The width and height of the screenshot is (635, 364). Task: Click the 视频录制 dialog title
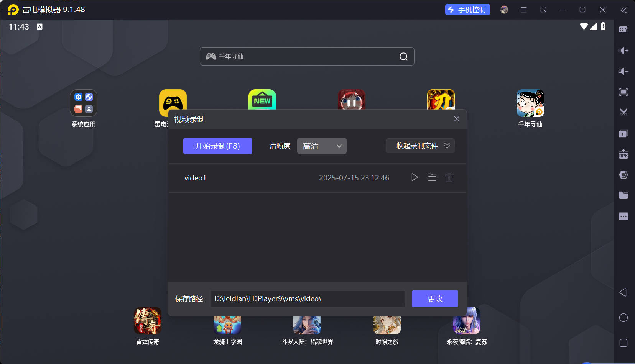pyautogui.click(x=189, y=119)
